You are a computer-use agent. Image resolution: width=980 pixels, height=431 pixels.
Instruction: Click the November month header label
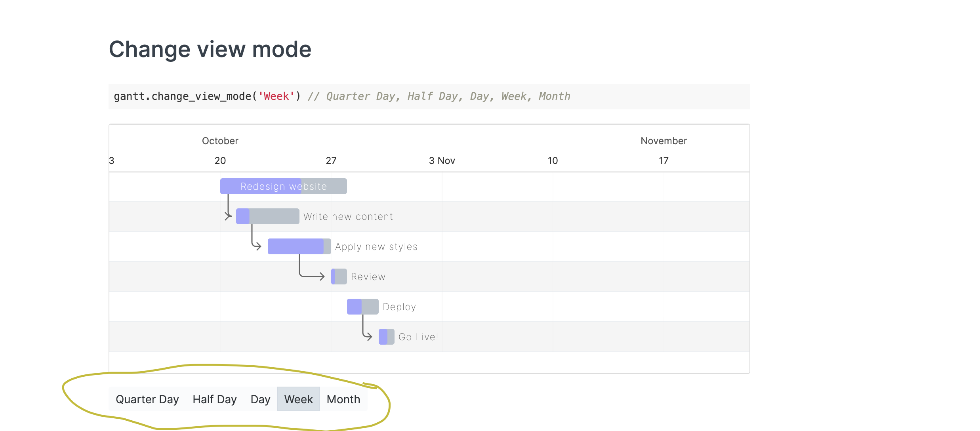click(664, 141)
